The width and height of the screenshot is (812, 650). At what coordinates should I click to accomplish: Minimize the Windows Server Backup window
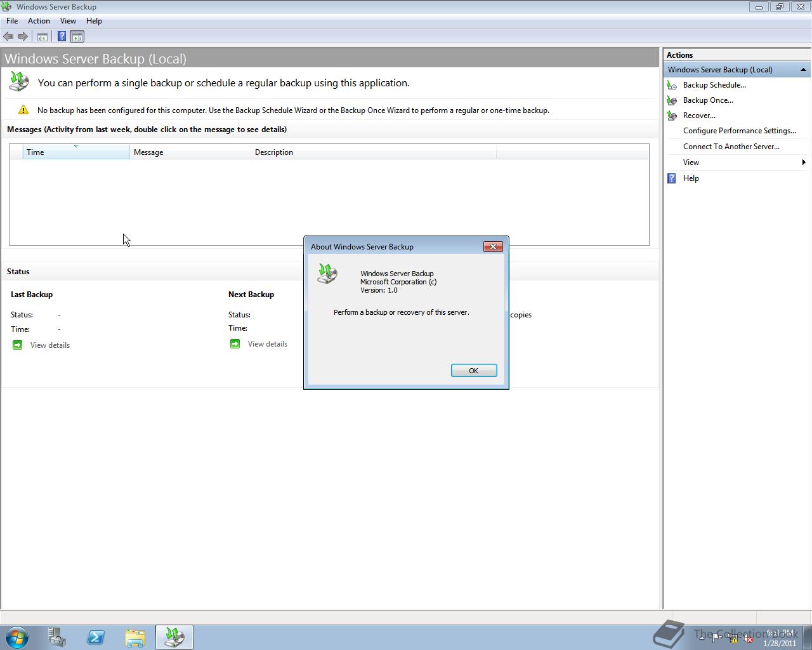pyautogui.click(x=759, y=7)
